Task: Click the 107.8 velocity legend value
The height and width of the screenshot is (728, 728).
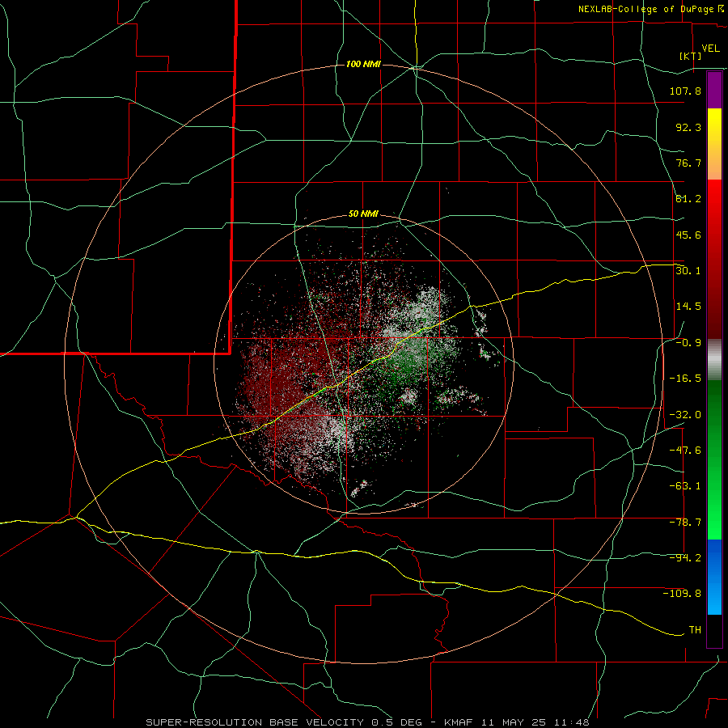Action: pos(685,91)
